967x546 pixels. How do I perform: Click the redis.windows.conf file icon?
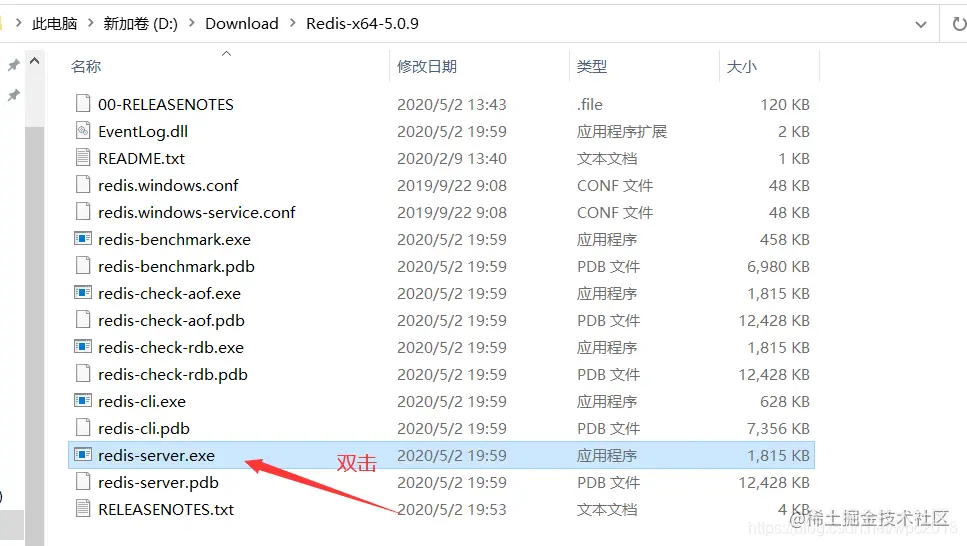coord(83,185)
